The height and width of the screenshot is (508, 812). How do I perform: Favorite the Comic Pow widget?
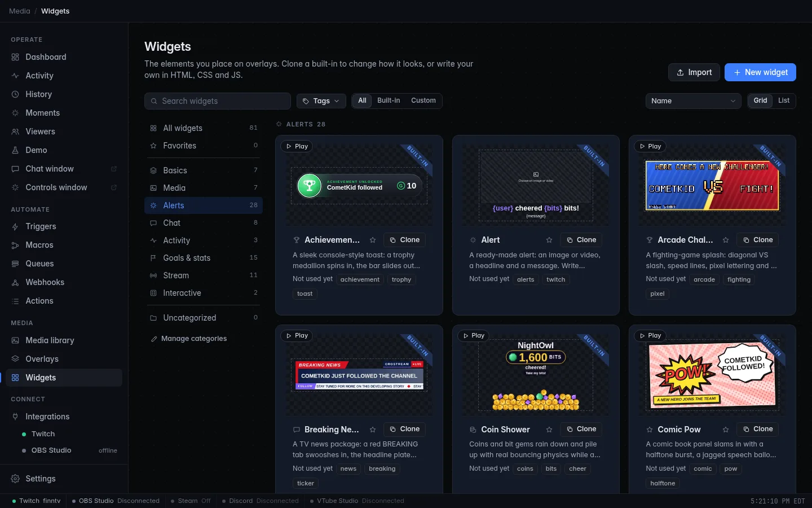click(726, 430)
